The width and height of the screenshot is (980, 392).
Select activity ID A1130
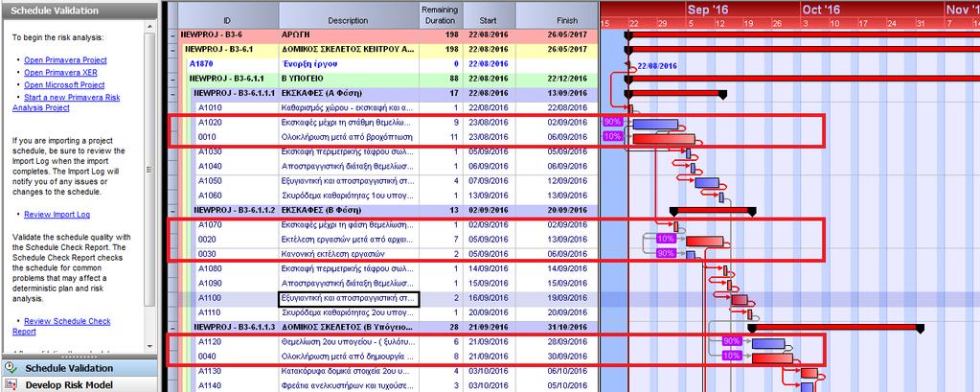click(x=210, y=371)
